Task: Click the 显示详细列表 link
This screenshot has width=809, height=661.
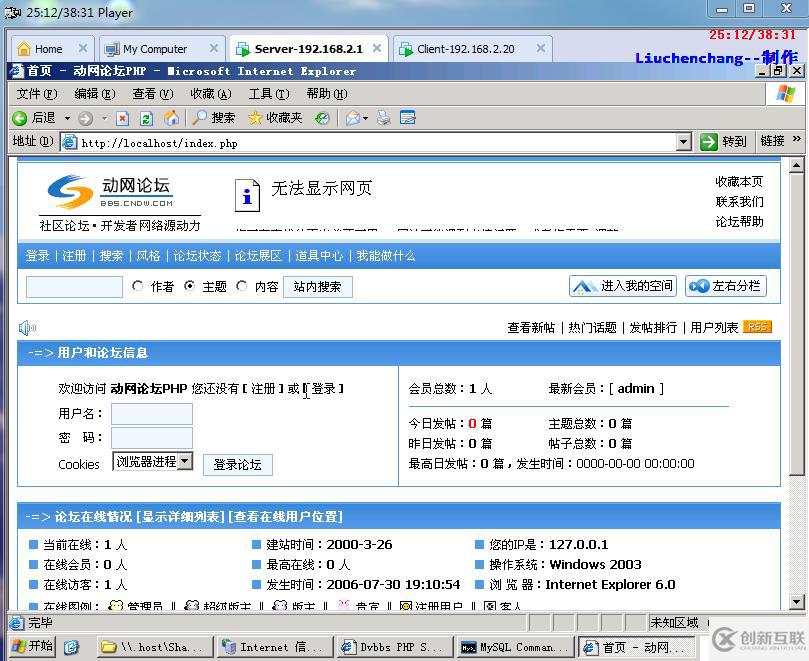Action: [183, 517]
